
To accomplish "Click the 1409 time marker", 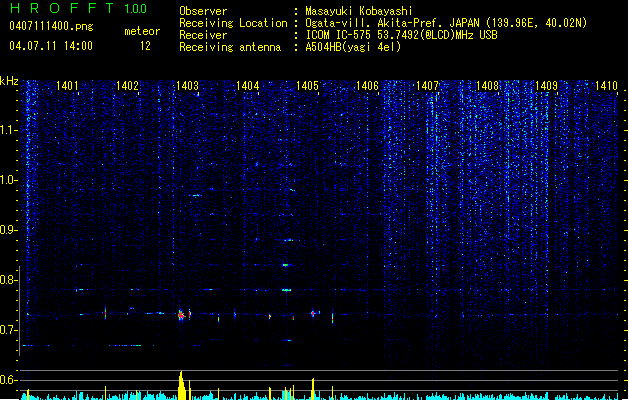I will tap(546, 85).
